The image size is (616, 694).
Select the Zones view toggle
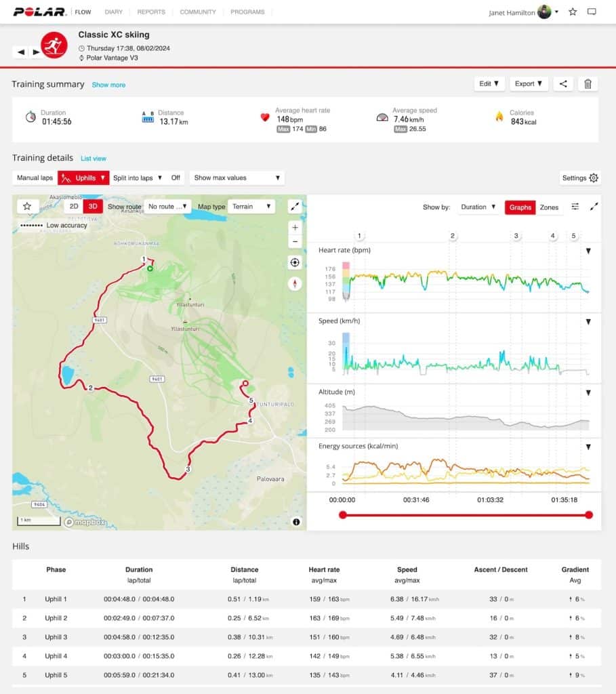(548, 207)
